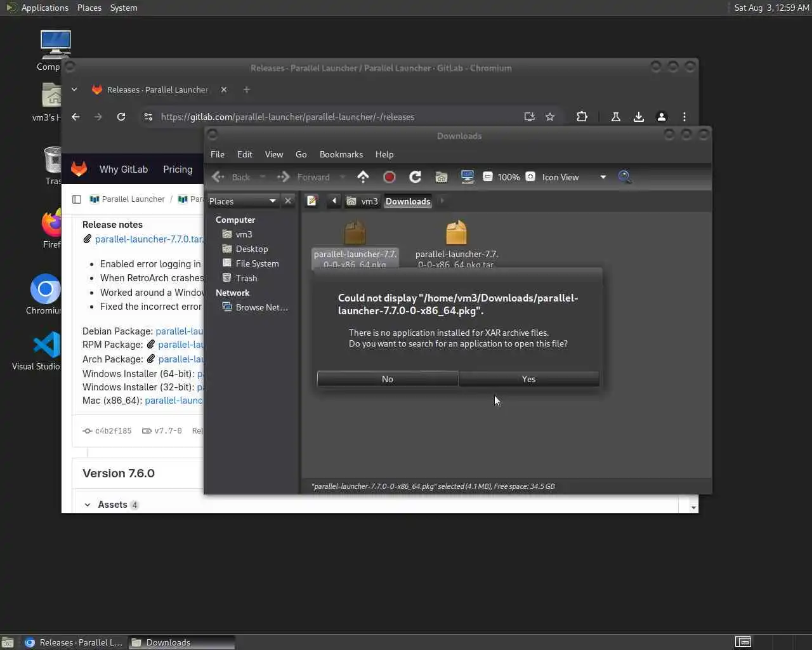Zoom in using the plus icon

point(530,177)
